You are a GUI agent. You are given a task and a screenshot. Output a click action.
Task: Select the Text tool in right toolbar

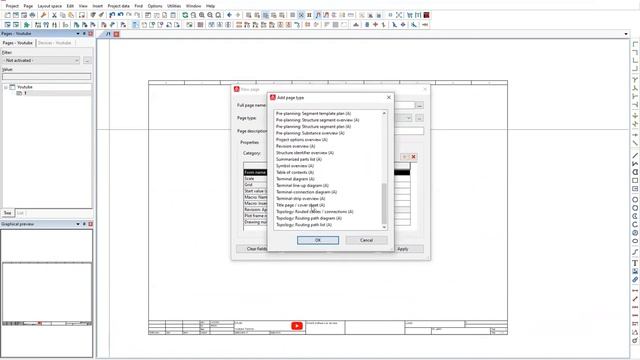pos(635,263)
